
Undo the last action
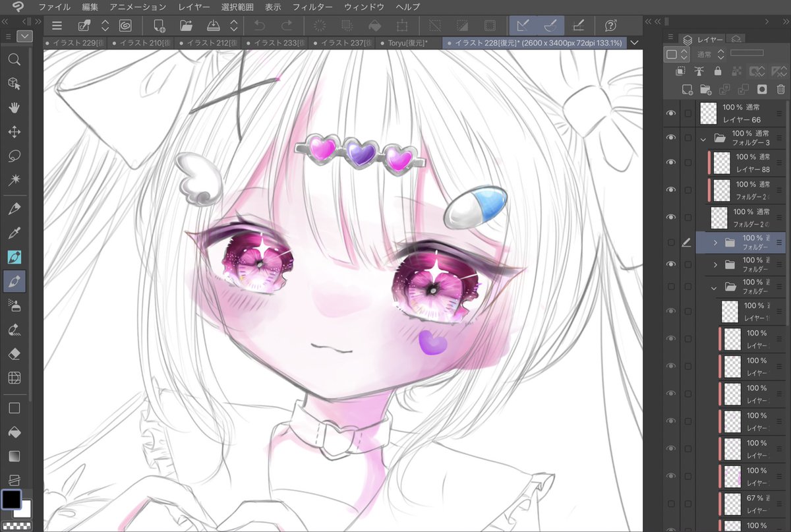[x=258, y=26]
